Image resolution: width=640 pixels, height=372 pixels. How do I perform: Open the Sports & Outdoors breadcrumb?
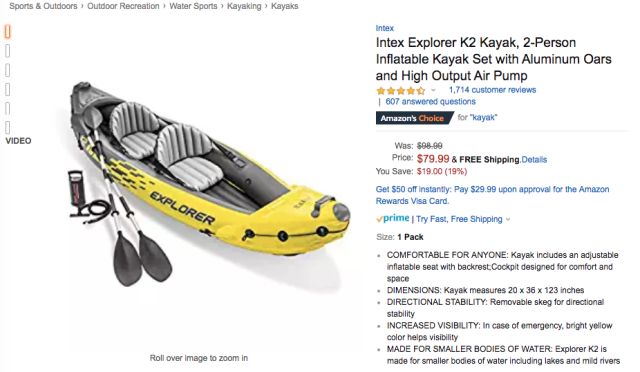(43, 6)
